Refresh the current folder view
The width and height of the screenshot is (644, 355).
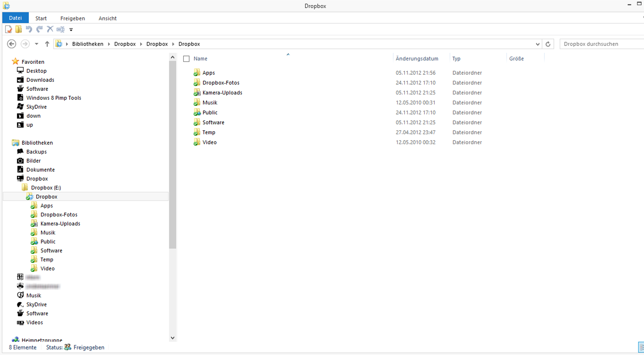pos(548,44)
